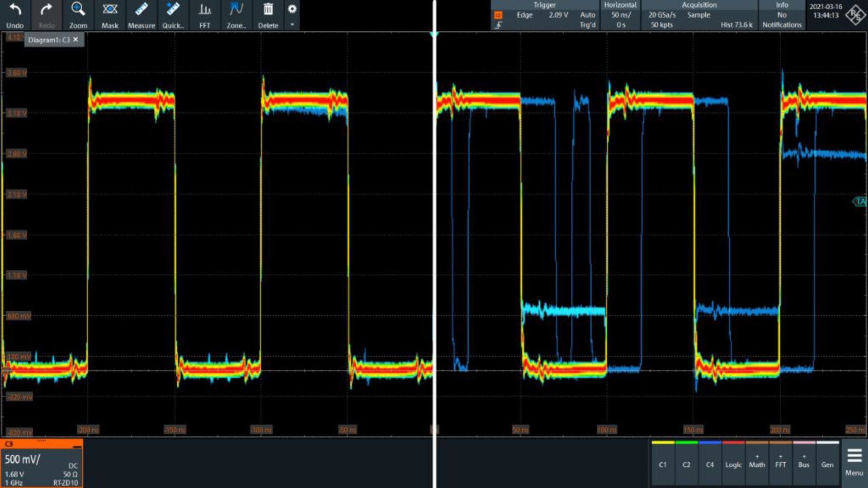
Task: Enable channel C4
Action: click(710, 464)
